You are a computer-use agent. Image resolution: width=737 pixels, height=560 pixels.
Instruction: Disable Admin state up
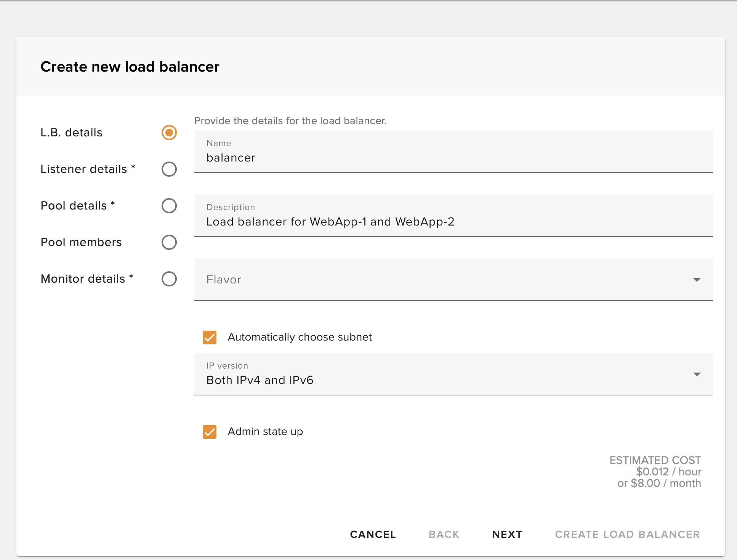pos(209,432)
